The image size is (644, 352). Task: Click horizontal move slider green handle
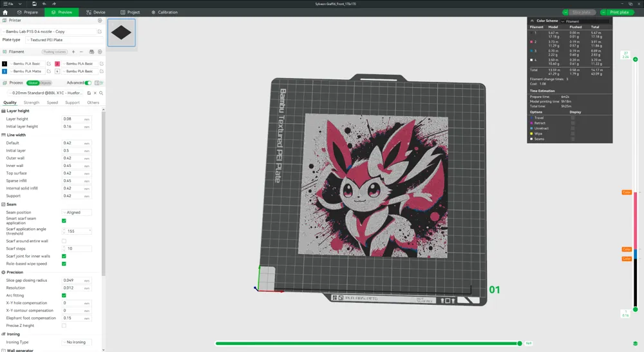click(x=520, y=344)
